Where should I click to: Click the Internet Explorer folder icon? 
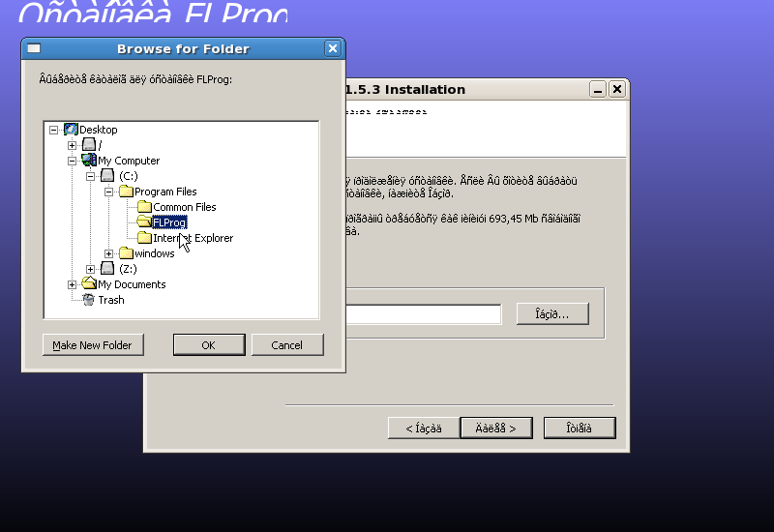[144, 237]
